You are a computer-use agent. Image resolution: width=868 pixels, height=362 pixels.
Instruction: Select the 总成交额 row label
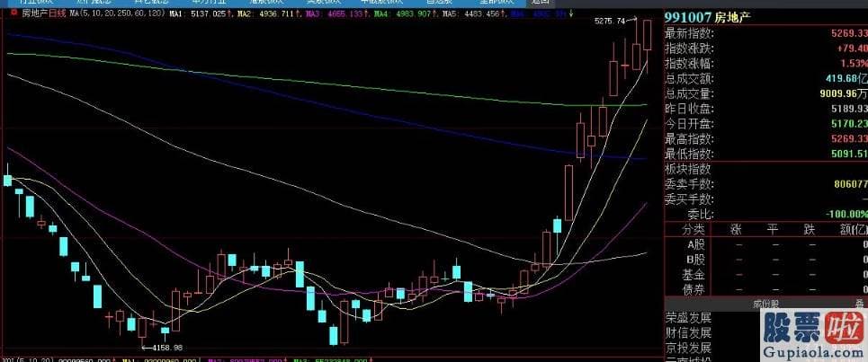[x=689, y=78]
